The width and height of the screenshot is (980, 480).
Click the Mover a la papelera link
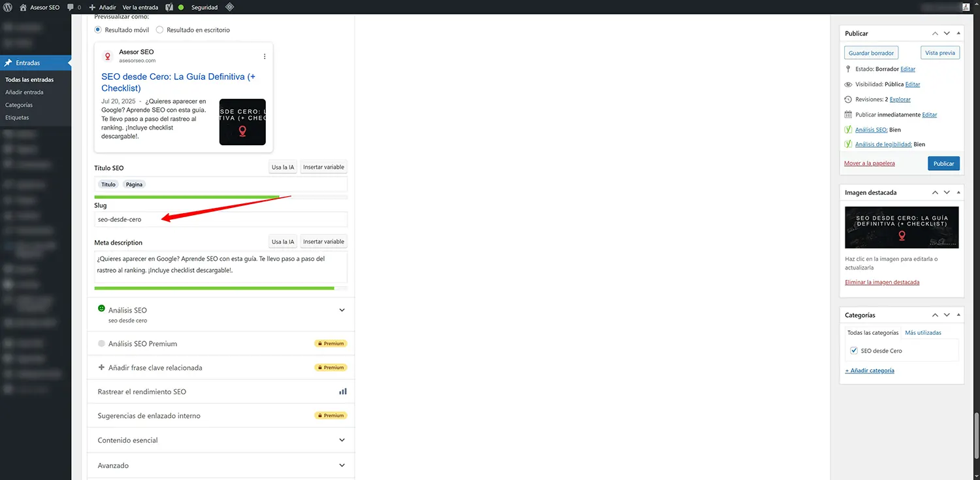pyautogui.click(x=869, y=163)
